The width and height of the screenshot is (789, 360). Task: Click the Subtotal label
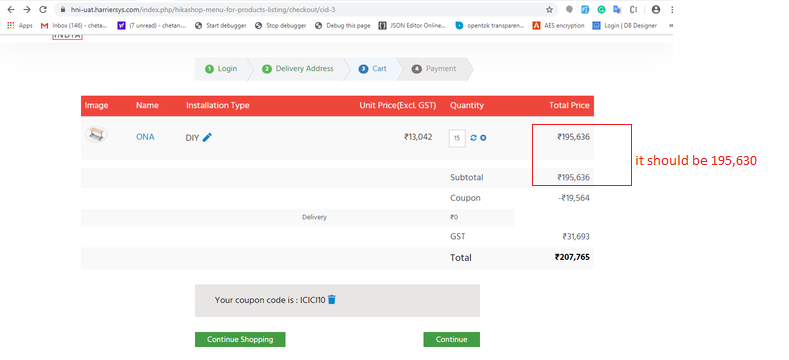pyautogui.click(x=467, y=177)
